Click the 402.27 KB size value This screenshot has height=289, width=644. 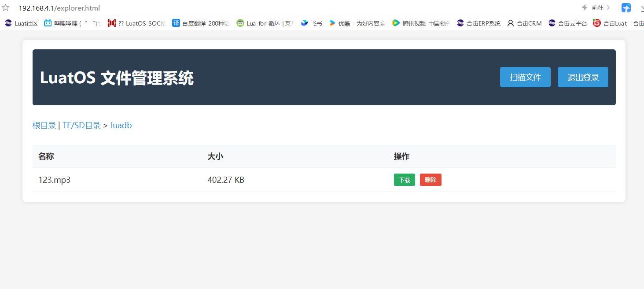(x=226, y=180)
